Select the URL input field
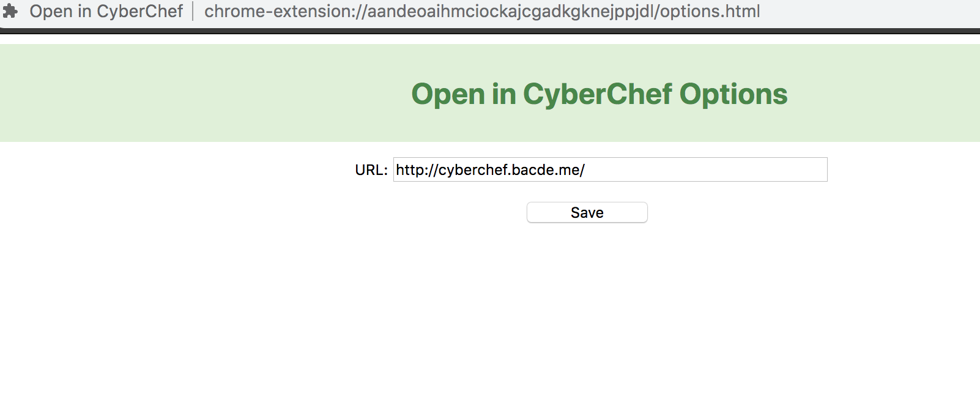This screenshot has height=416, width=980. (611, 170)
